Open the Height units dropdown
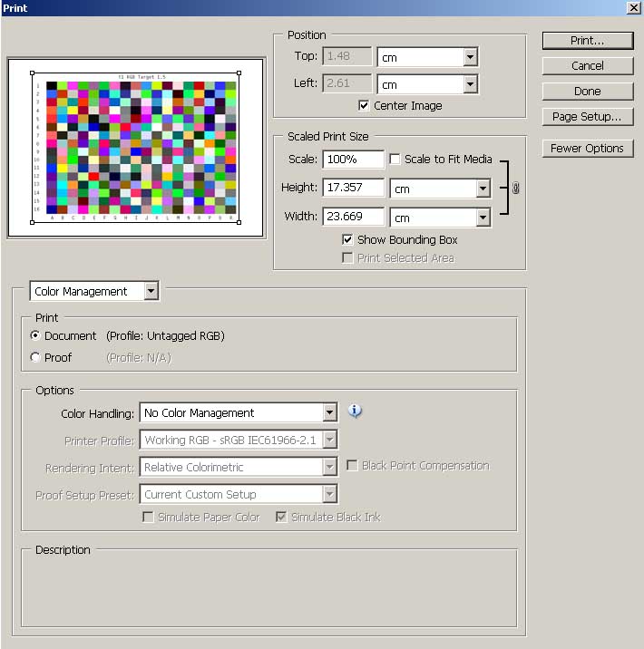 coord(483,189)
